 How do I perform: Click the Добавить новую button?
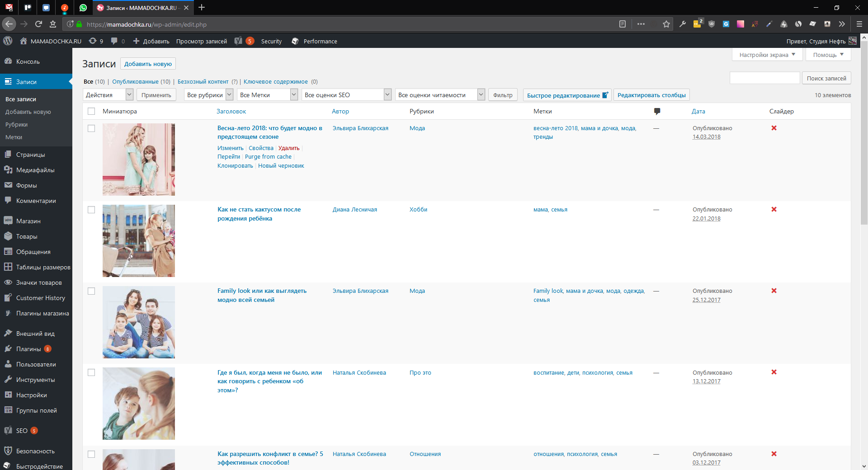148,64
